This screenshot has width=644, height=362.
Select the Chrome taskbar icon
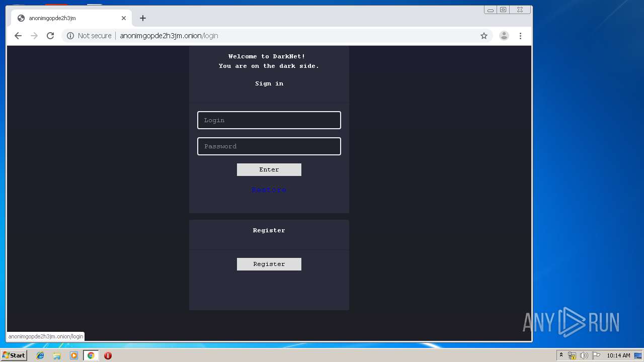click(91, 355)
